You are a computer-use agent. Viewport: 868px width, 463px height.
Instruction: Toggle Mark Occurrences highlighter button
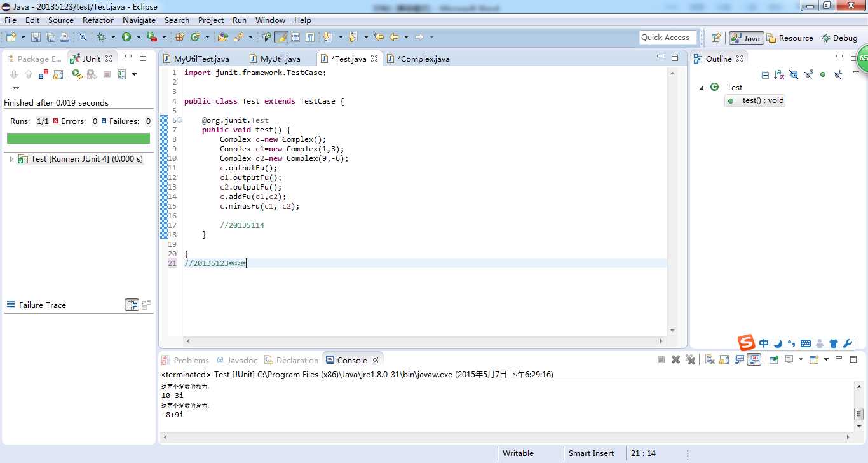click(x=281, y=38)
